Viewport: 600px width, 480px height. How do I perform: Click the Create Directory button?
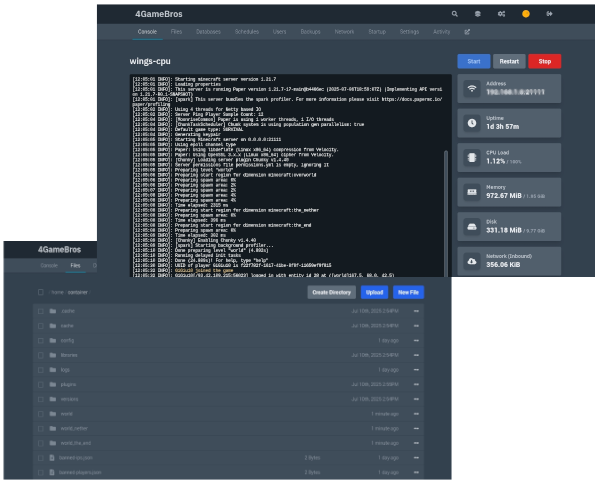[x=331, y=292]
